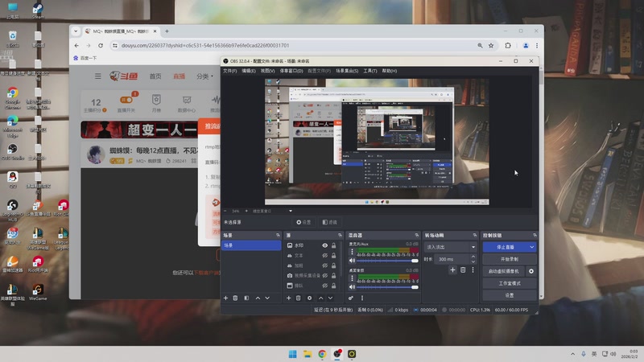Click the desktop audio volume slider
The image size is (644, 362).
coord(387,287)
